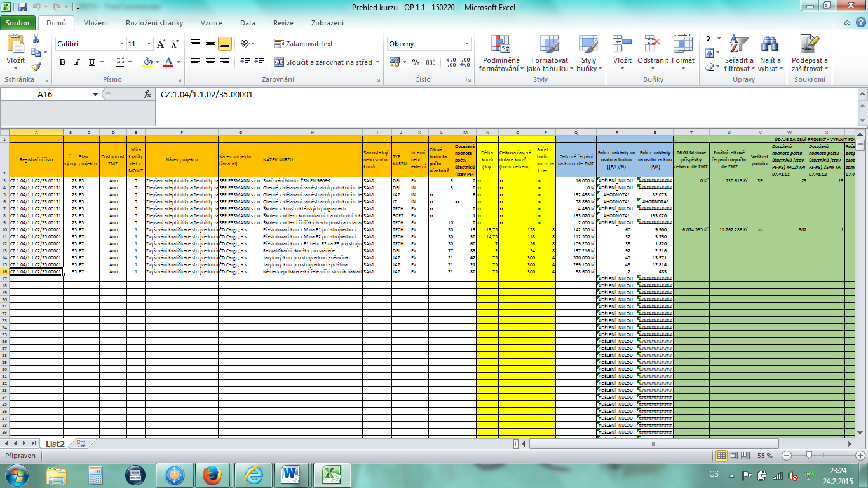The height and width of the screenshot is (488, 868).
Task: Increase the font size with the large A
Action: 161,44
